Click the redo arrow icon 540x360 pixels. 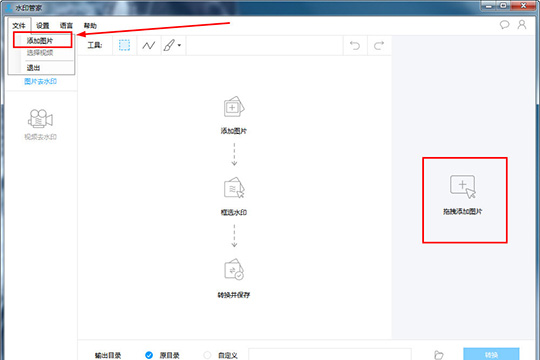(x=379, y=45)
